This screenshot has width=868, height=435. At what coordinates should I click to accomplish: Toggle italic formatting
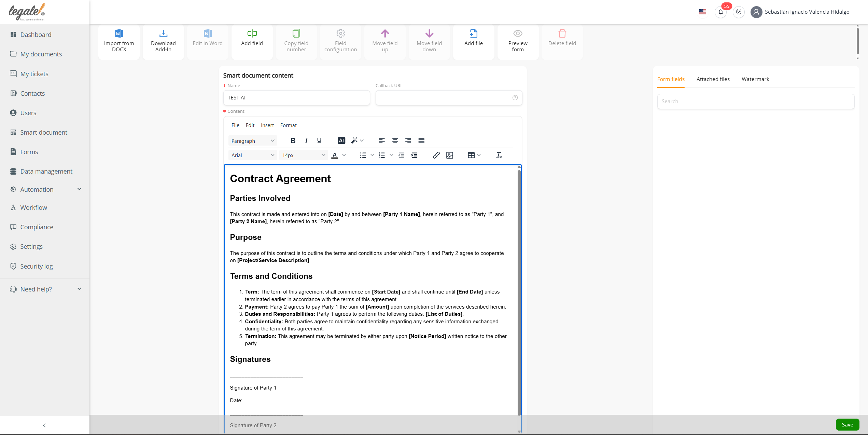click(x=306, y=140)
